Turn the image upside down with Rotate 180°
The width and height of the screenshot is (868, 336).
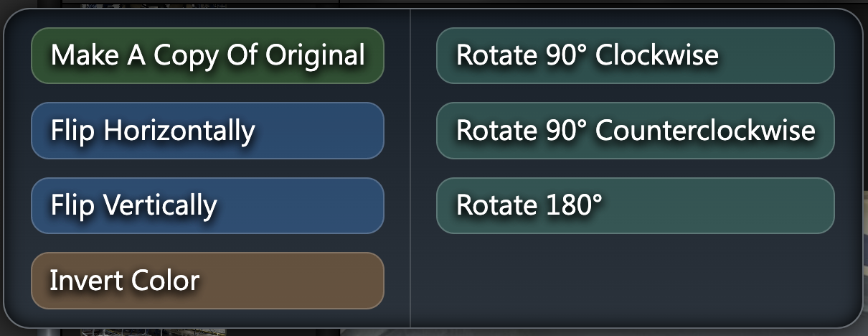[x=635, y=205]
